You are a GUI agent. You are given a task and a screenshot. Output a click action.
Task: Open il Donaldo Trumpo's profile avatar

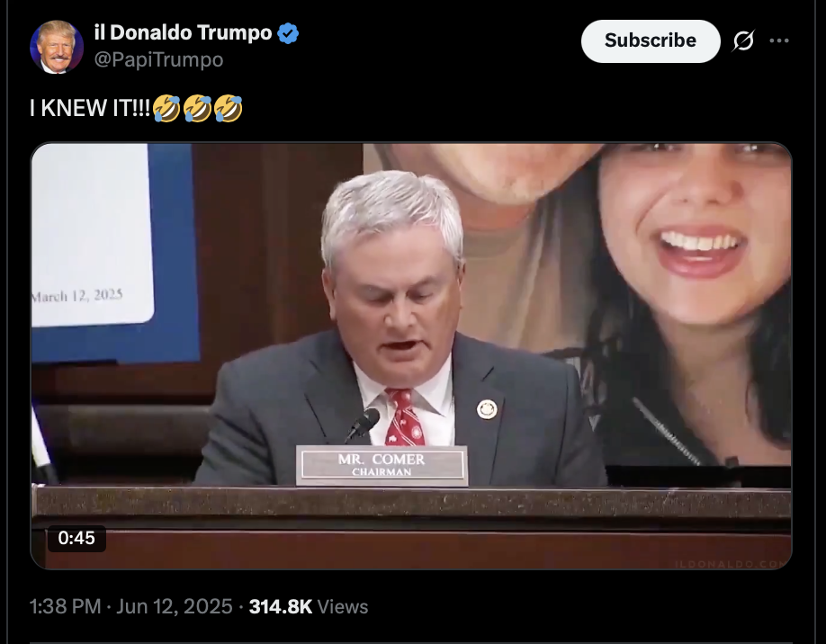tap(57, 47)
